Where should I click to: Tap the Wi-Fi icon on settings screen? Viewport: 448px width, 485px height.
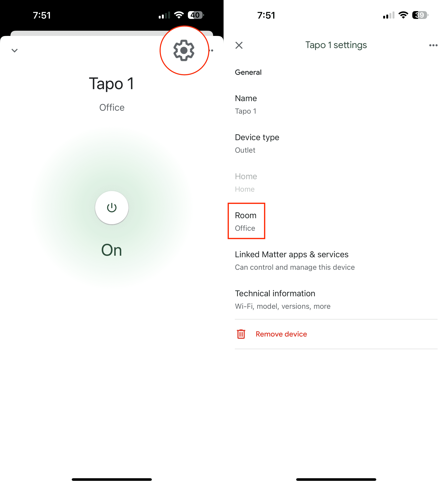403,15
